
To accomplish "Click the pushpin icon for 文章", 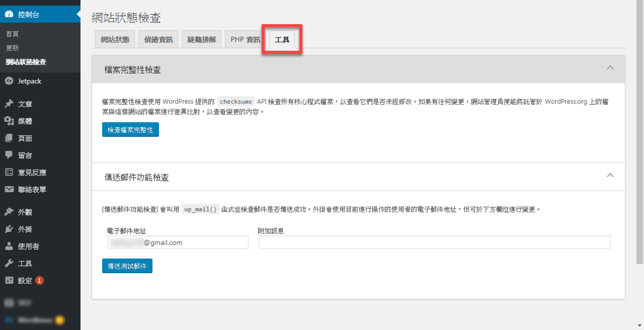I will (x=9, y=104).
